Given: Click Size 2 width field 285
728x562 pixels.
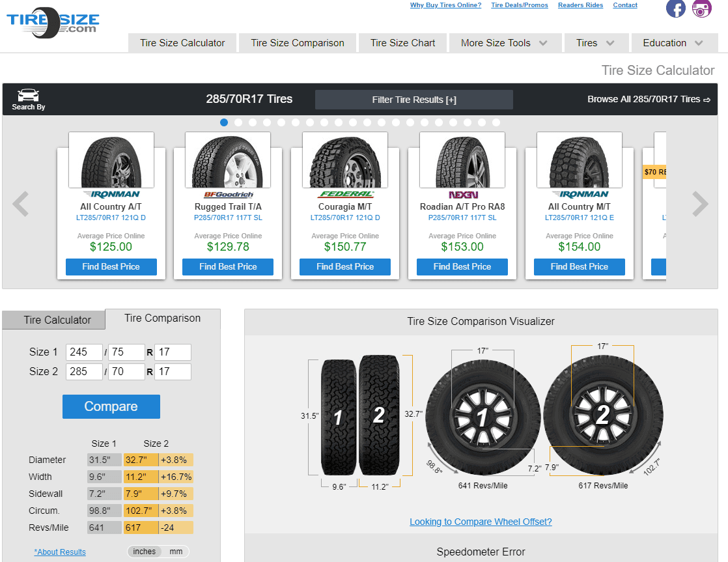Looking at the screenshot, I should click(84, 372).
